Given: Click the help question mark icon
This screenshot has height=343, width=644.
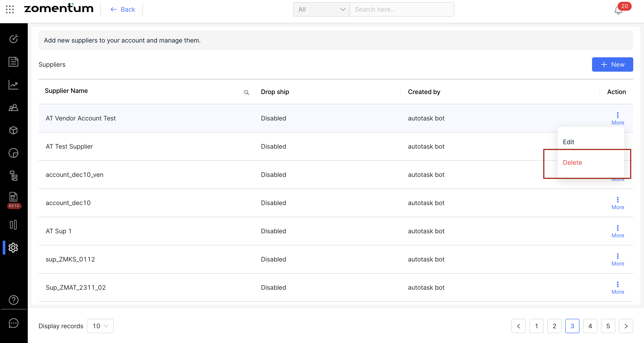Looking at the screenshot, I should point(13,300).
